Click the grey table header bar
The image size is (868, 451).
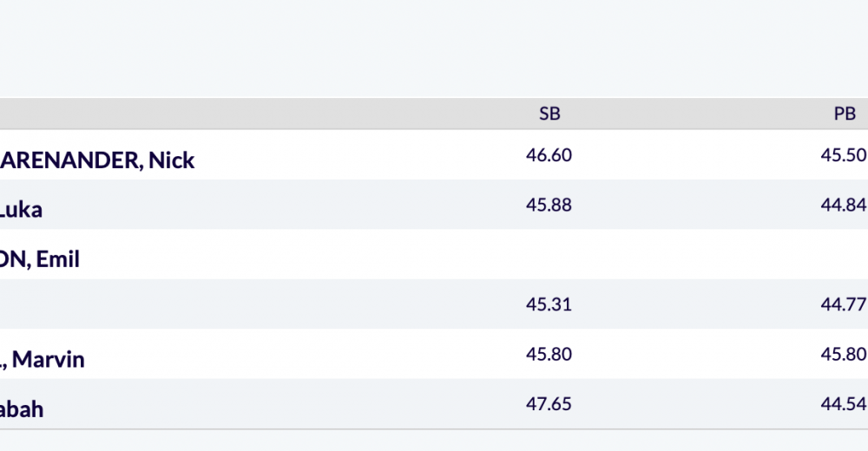point(434,114)
